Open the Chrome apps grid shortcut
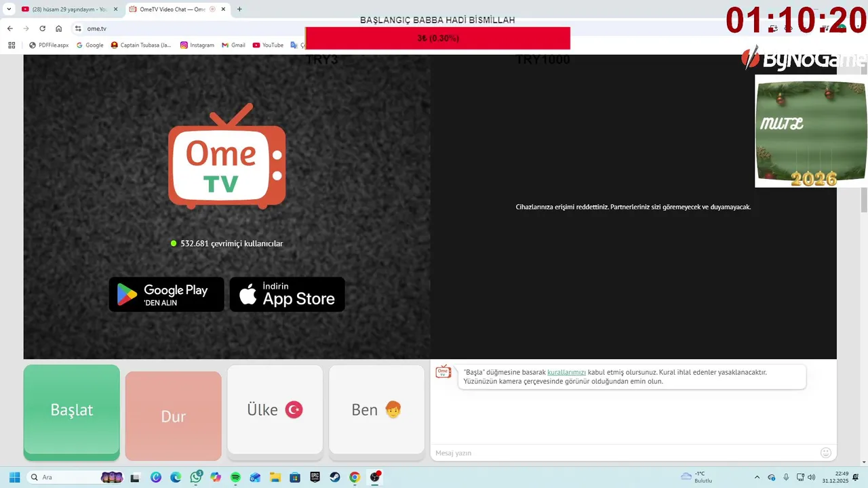The height and width of the screenshot is (488, 868). (x=12, y=45)
